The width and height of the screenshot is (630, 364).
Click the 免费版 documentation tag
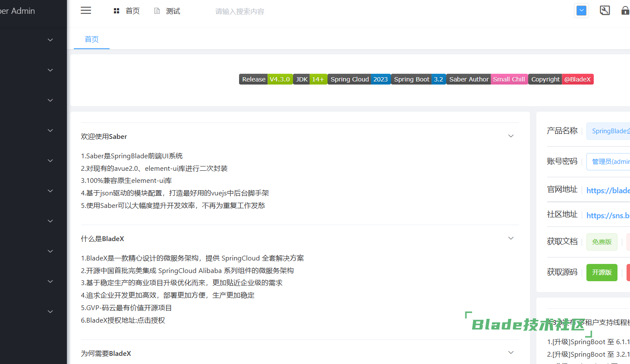[x=602, y=242]
